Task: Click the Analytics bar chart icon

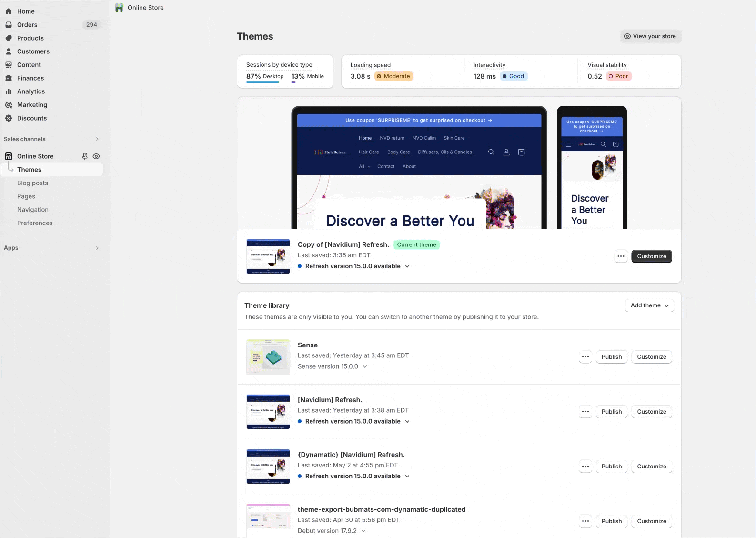Action: click(x=9, y=91)
